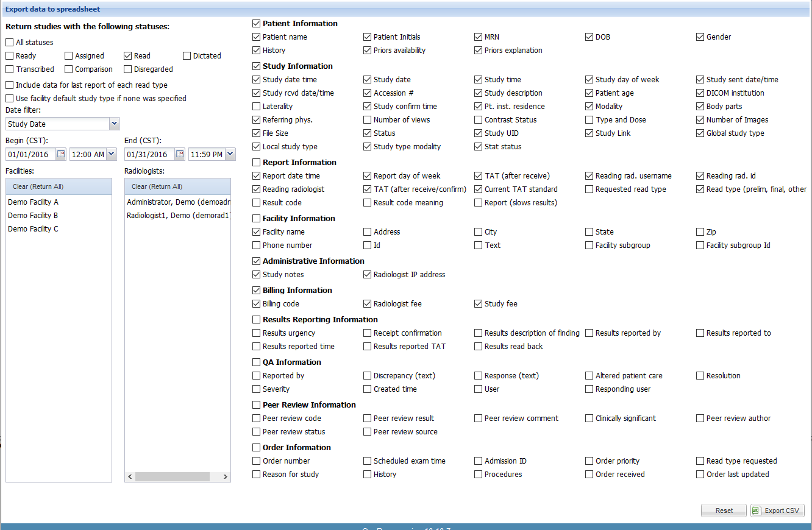The height and width of the screenshot is (530, 812).
Task: Click the Reset button
Action: [724, 511]
